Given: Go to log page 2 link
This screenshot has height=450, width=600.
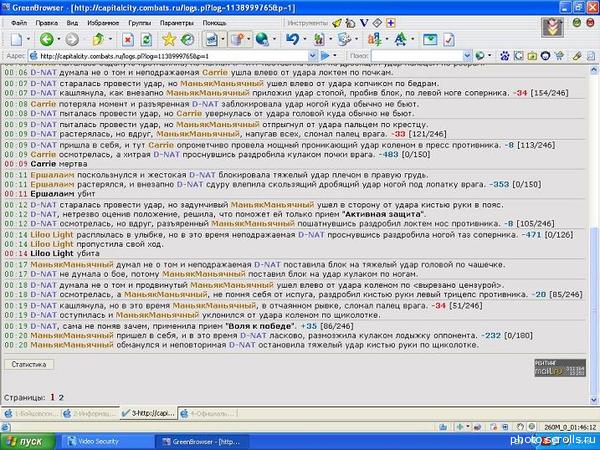Looking at the screenshot, I should (61, 398).
